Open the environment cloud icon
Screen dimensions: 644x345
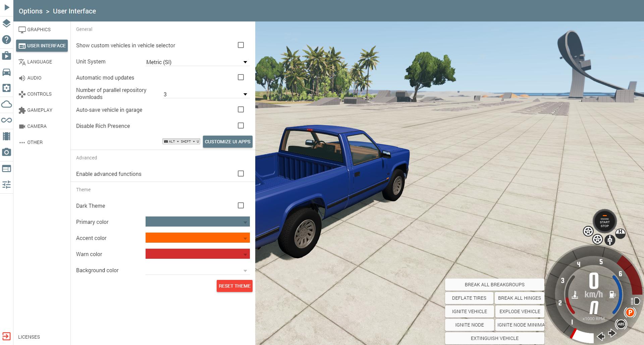[x=7, y=104]
